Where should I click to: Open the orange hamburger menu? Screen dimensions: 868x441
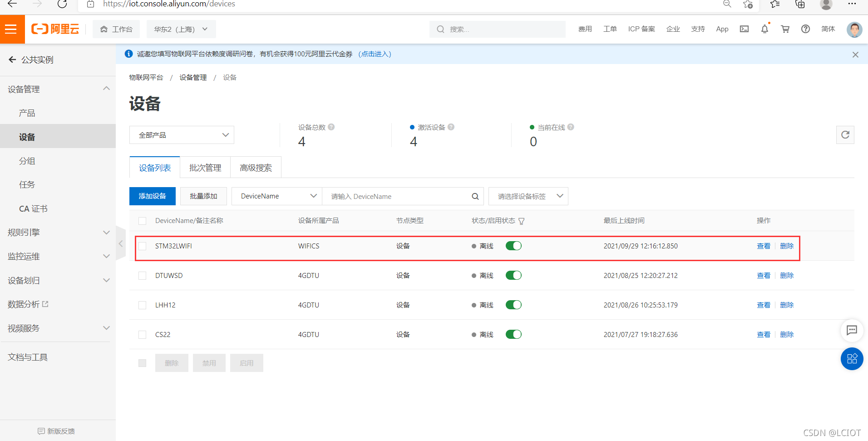coord(12,29)
